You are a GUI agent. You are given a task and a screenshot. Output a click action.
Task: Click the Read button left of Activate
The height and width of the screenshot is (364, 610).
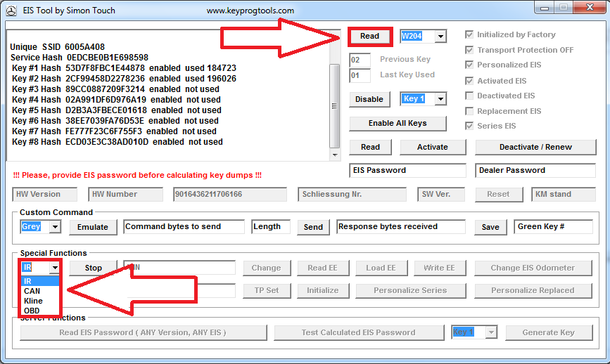[370, 148]
